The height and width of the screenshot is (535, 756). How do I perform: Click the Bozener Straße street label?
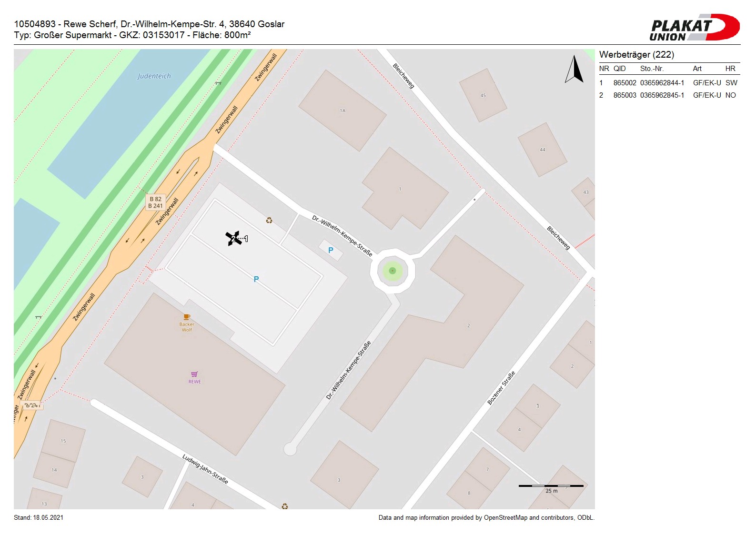point(501,388)
